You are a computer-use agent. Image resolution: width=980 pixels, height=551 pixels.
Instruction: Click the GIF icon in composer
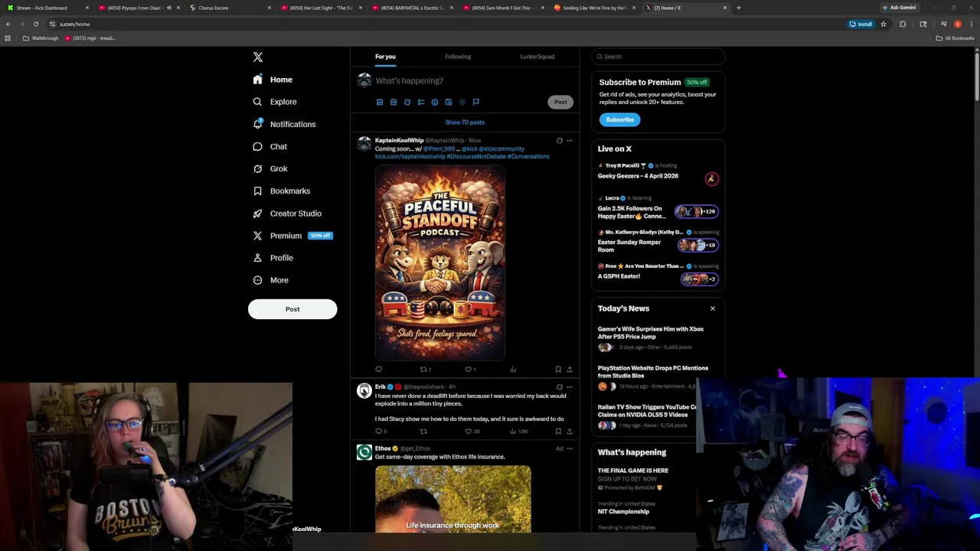(x=394, y=102)
